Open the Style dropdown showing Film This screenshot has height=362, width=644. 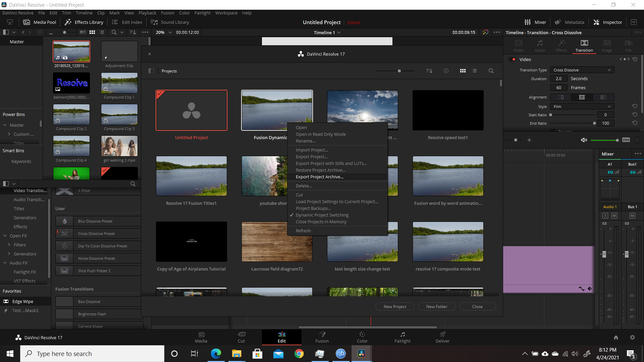[x=582, y=107]
